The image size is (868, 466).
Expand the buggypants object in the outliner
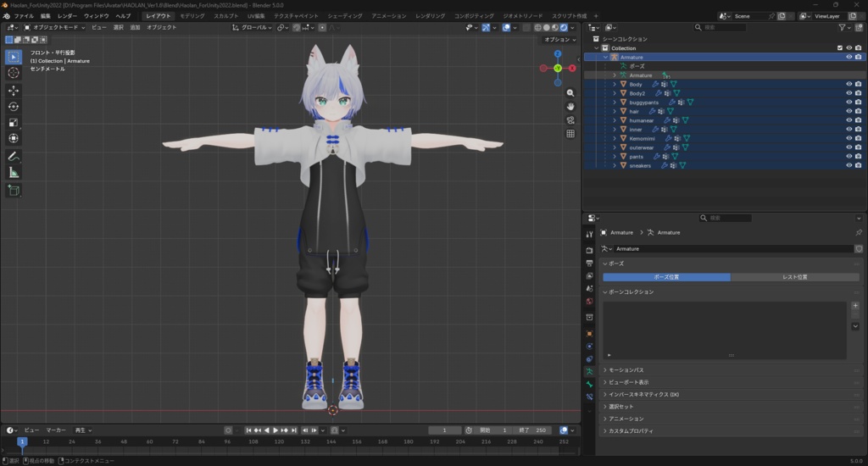614,103
